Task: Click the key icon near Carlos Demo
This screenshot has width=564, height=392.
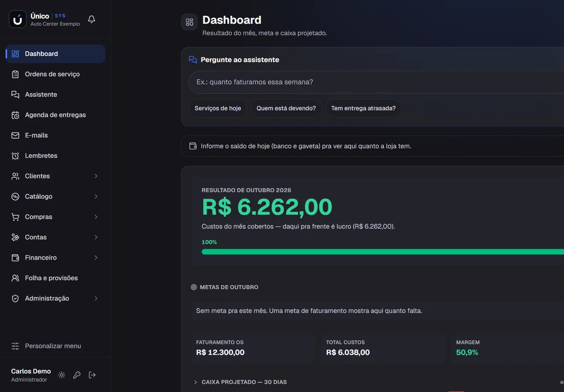Action: coord(76,375)
